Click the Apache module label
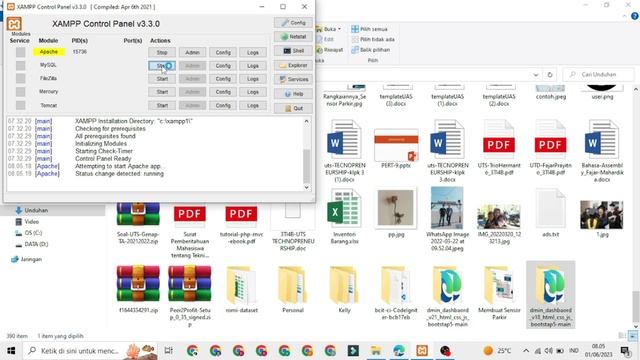Viewport: 640px width, 360px height. click(x=49, y=52)
